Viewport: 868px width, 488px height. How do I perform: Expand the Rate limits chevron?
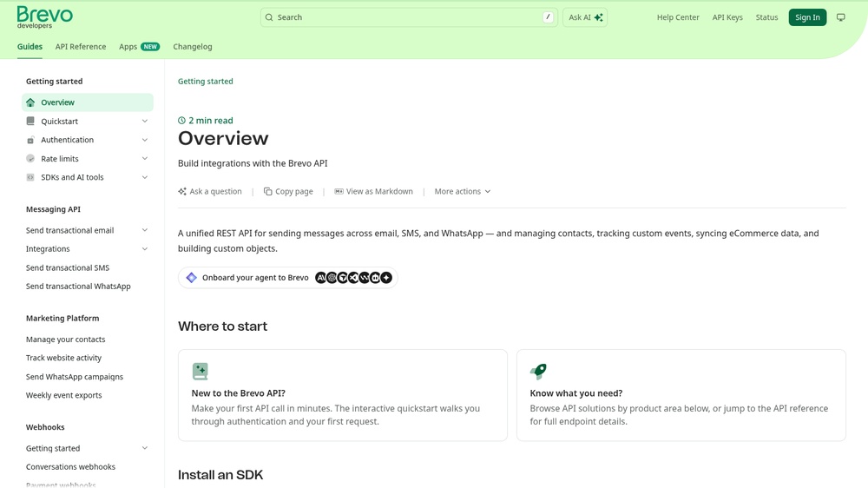[x=144, y=158]
